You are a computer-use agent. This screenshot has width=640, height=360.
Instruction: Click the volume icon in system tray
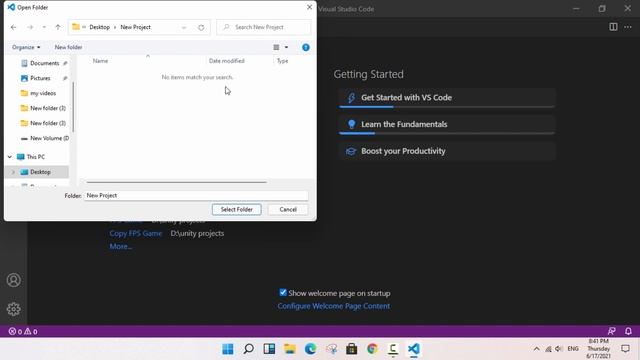pyautogui.click(x=559, y=349)
